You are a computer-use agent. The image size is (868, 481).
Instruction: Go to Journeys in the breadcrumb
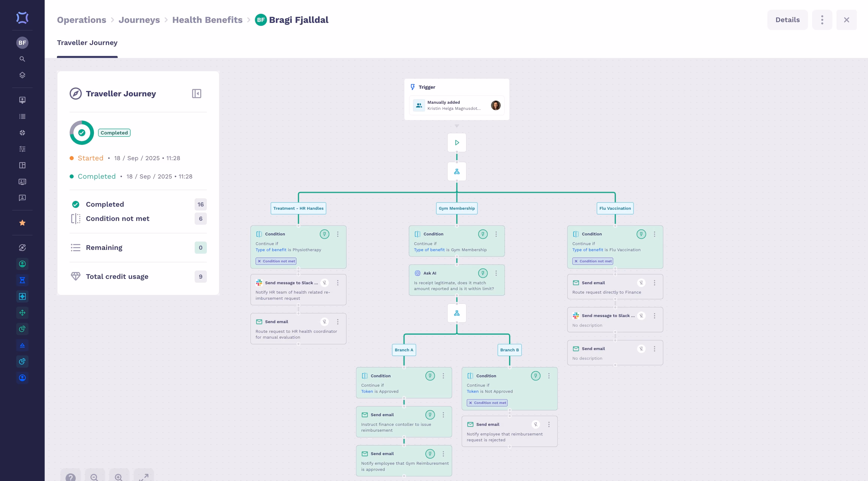139,20
